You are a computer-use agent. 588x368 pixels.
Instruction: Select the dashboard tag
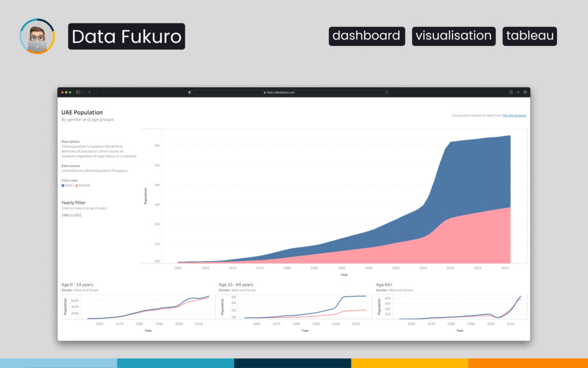coord(366,36)
